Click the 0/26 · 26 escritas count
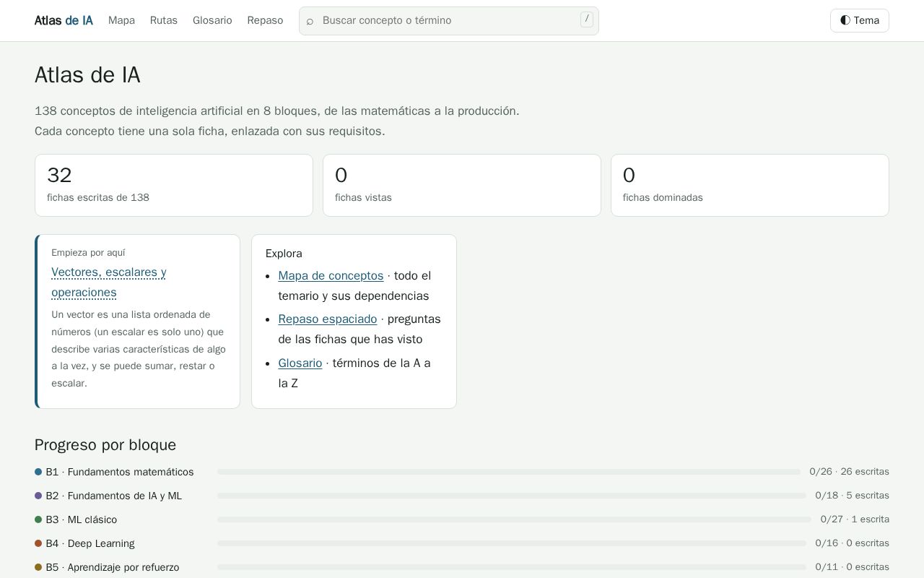Viewport: 924px width, 578px height. click(x=849, y=472)
